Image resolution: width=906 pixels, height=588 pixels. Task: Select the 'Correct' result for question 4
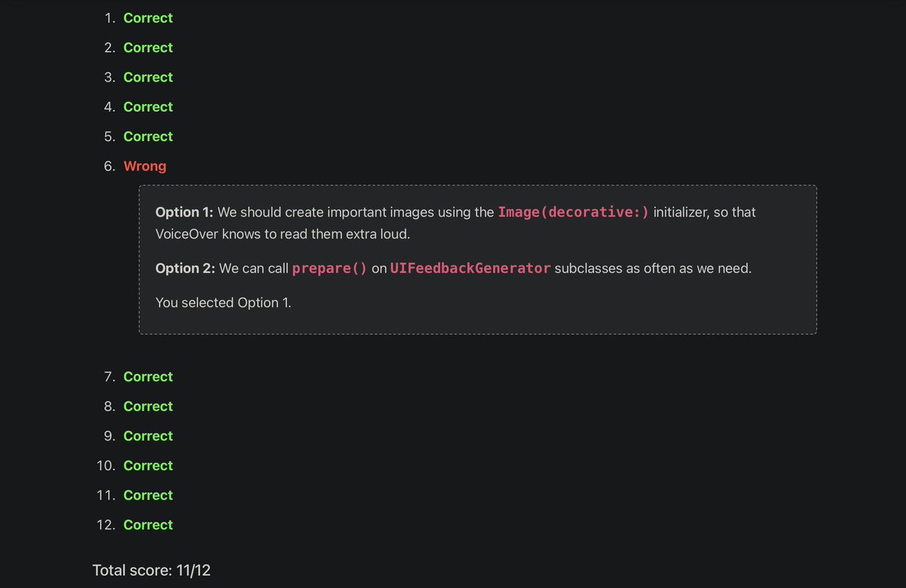148,107
